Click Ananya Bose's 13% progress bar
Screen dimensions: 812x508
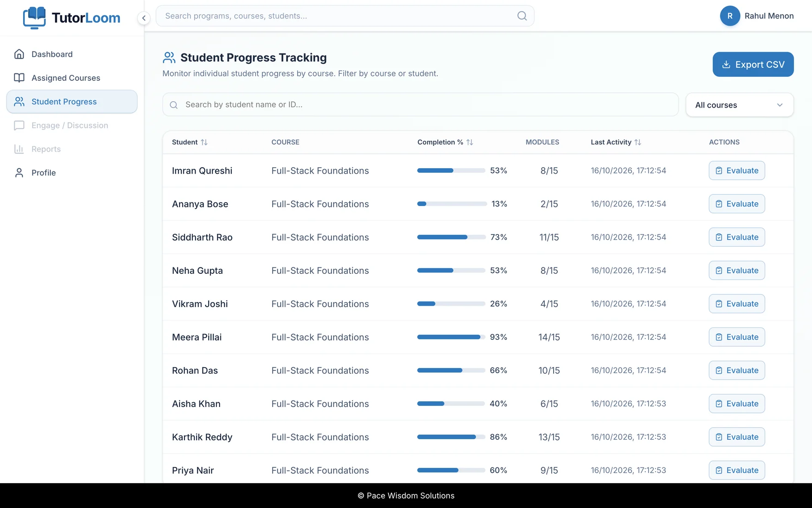tap(452, 204)
